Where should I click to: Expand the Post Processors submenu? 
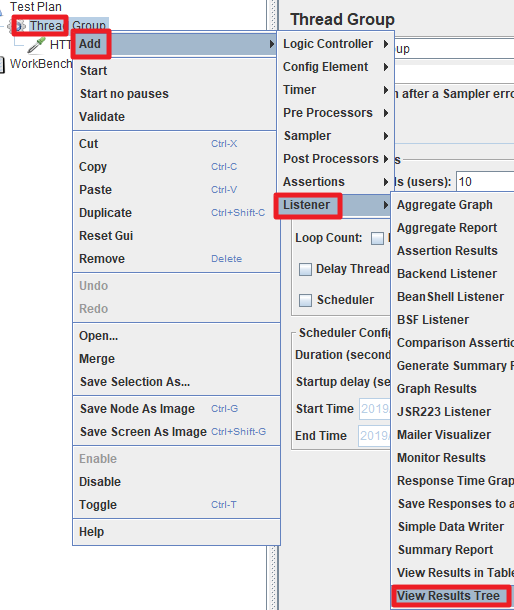tap(335, 159)
